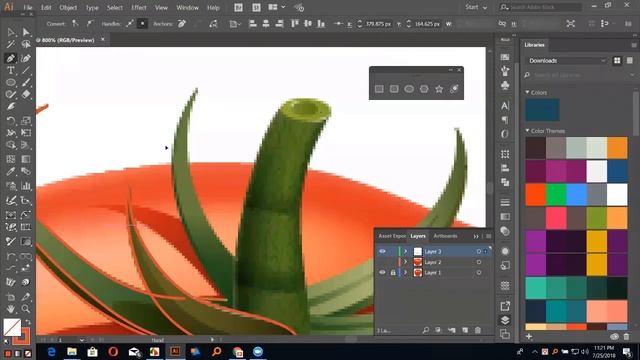Open the Downloads library dropdown
This screenshot has width=640, height=360.
coord(567,60)
